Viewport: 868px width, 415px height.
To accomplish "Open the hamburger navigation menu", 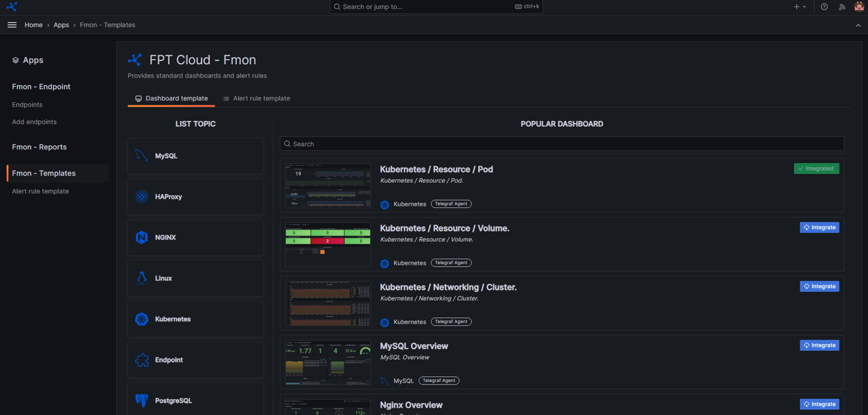I will click(x=12, y=25).
